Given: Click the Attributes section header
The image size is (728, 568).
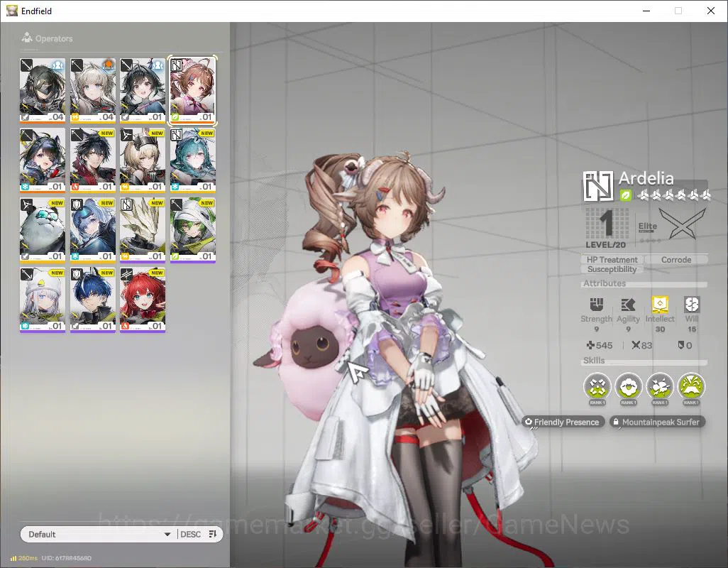Looking at the screenshot, I should (604, 283).
